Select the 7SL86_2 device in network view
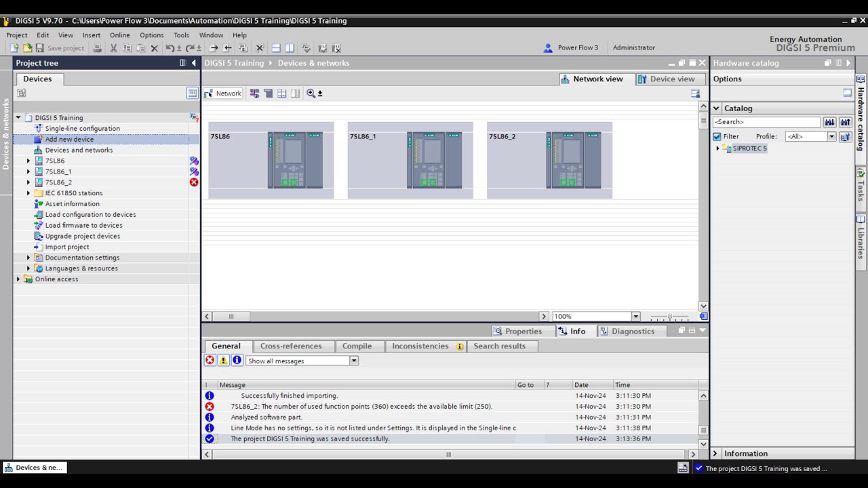 549,161
